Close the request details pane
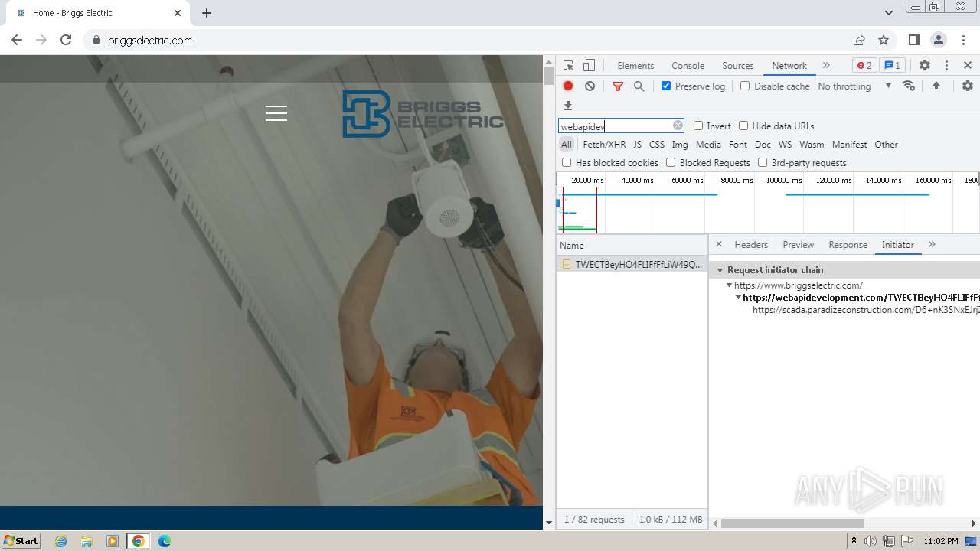 [x=718, y=244]
